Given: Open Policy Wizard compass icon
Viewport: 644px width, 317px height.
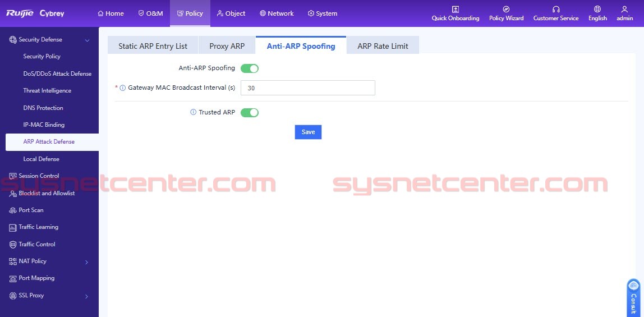Looking at the screenshot, I should click(x=506, y=9).
